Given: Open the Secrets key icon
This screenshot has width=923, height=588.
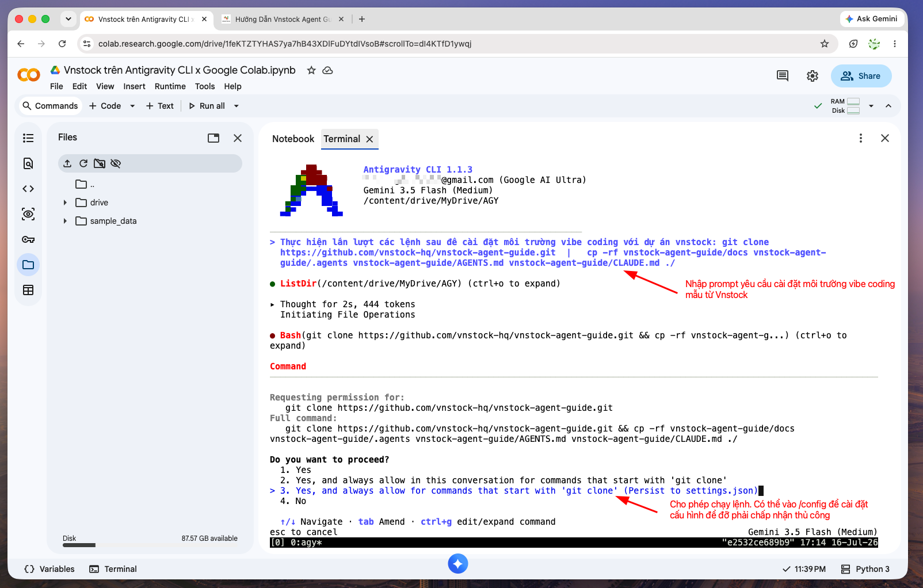Looking at the screenshot, I should (x=28, y=239).
